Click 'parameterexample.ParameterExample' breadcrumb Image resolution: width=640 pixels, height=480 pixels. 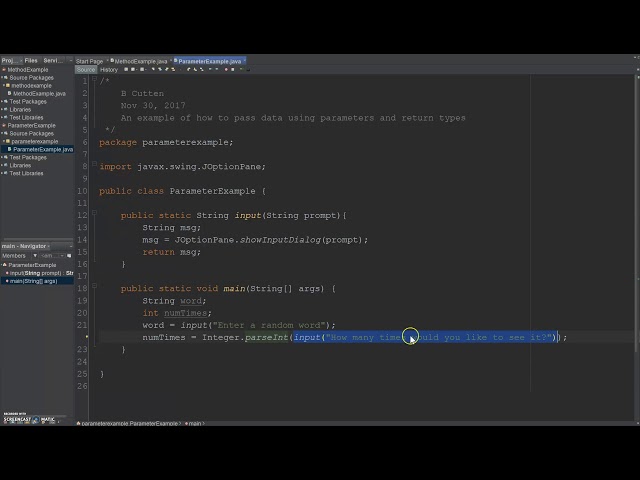point(130,423)
